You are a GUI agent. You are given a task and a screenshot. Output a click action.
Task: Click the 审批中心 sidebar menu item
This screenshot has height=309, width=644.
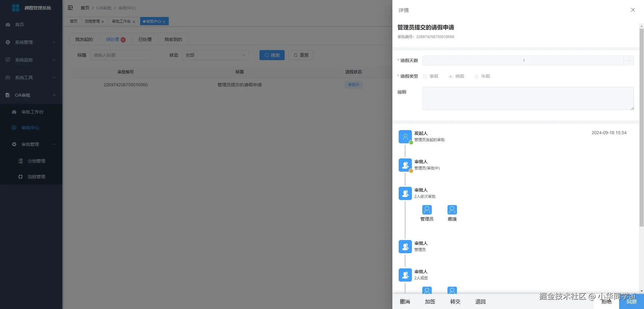click(31, 128)
